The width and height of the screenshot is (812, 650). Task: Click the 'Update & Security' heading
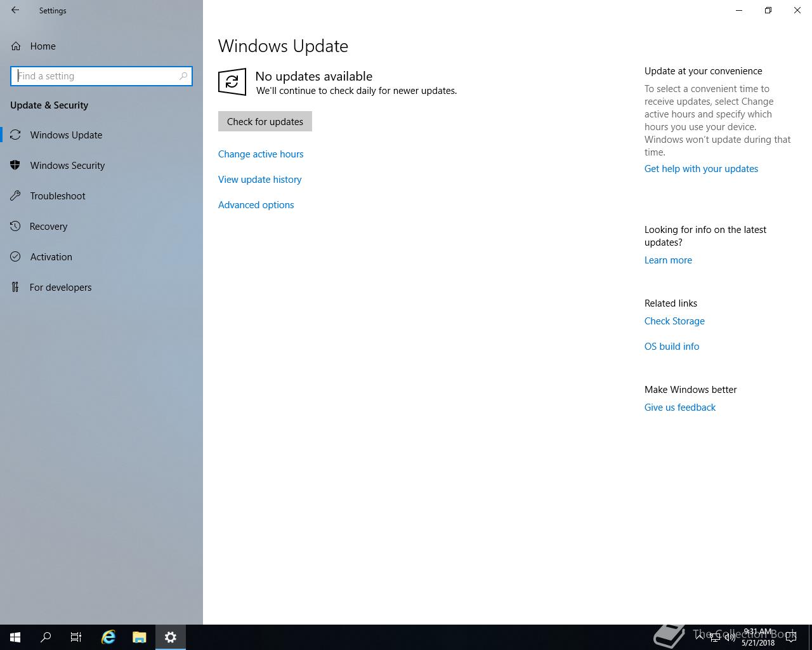tap(49, 105)
